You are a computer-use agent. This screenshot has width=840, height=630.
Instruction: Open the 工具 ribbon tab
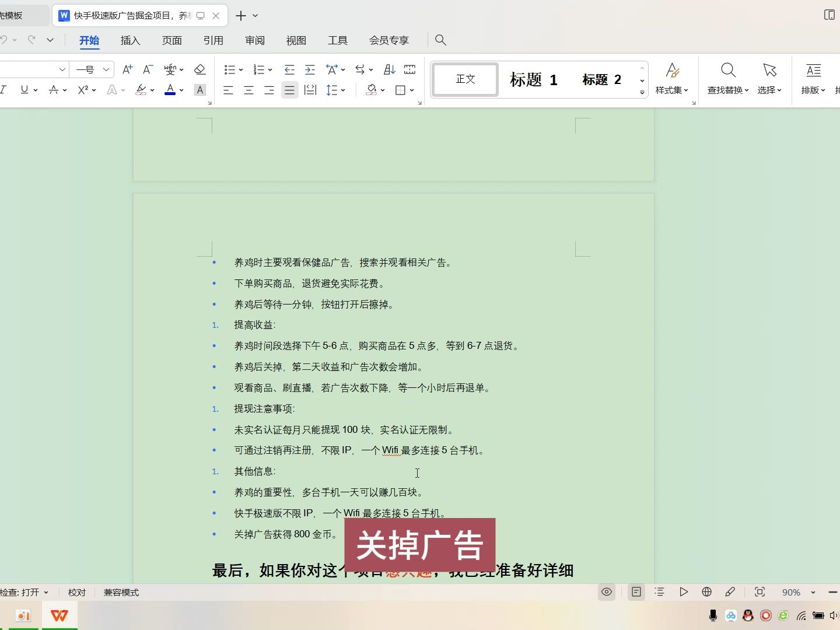338,40
